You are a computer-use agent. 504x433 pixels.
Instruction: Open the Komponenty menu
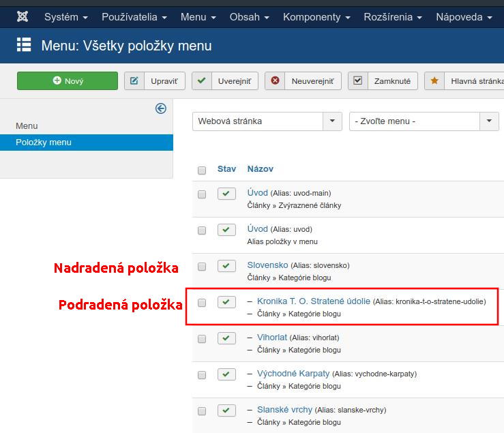point(316,16)
